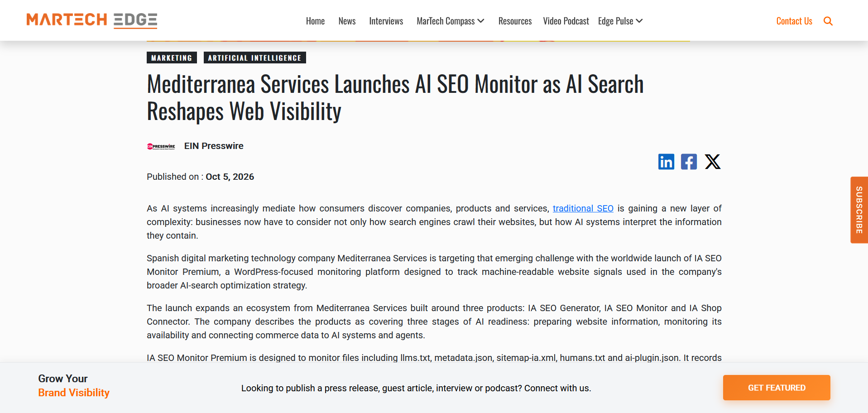Screen dimensions: 868x413
Task: Share article on Facebook
Action: coord(689,162)
